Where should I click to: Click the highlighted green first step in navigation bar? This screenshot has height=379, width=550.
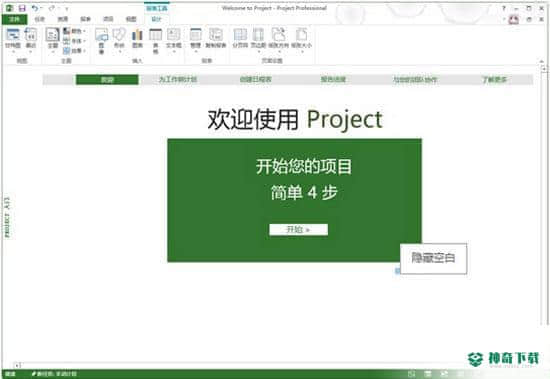(107, 80)
